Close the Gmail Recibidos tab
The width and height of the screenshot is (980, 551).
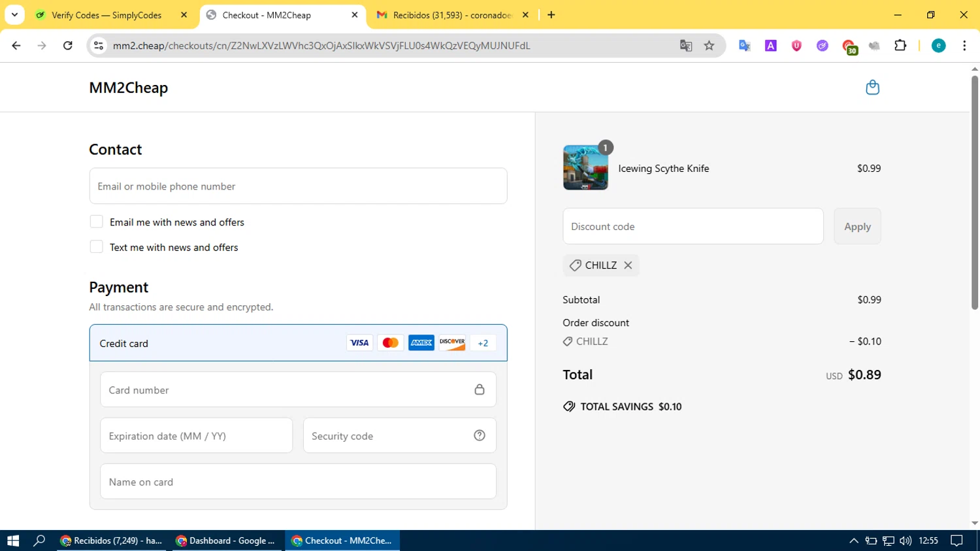[x=525, y=15]
